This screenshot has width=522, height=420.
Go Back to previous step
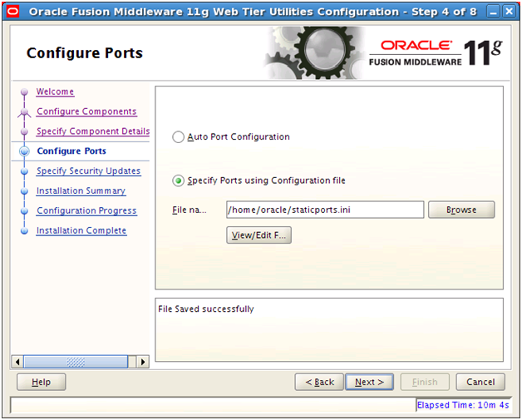(319, 382)
